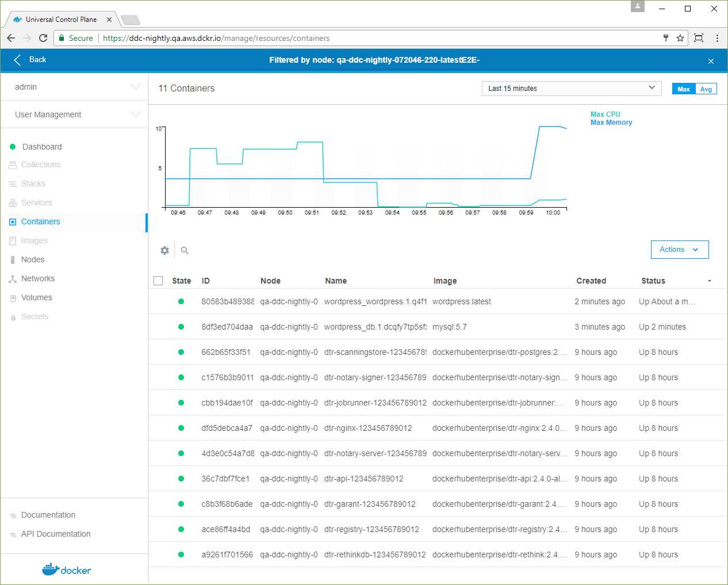
Task: Click the Networks sidebar icon
Action: click(13, 279)
